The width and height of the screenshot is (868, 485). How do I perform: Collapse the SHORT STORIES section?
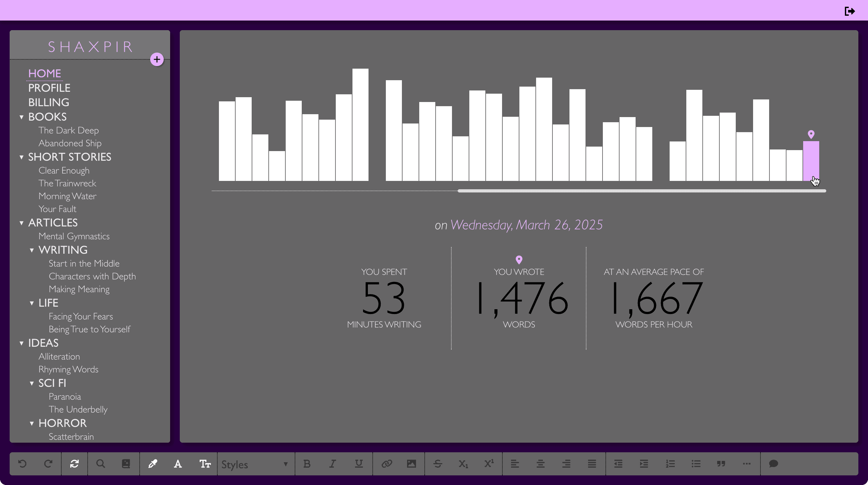[22, 157]
